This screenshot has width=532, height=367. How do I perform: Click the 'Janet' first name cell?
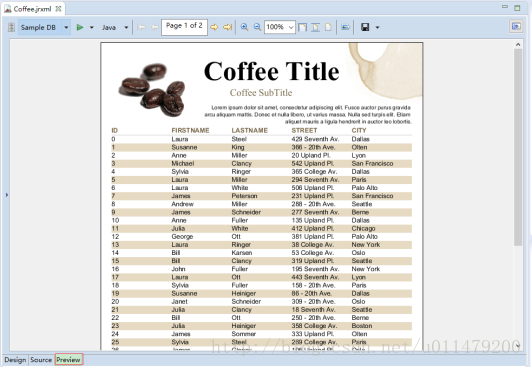(179, 301)
